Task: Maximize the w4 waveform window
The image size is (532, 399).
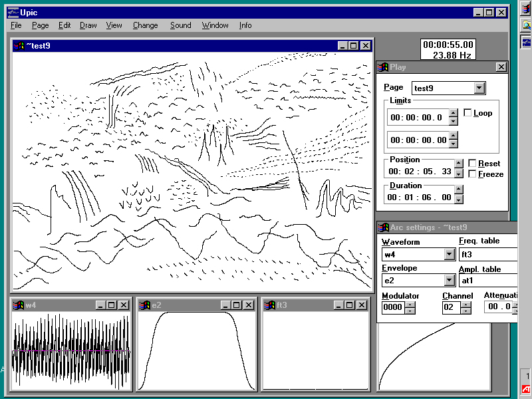Action: tap(112, 305)
